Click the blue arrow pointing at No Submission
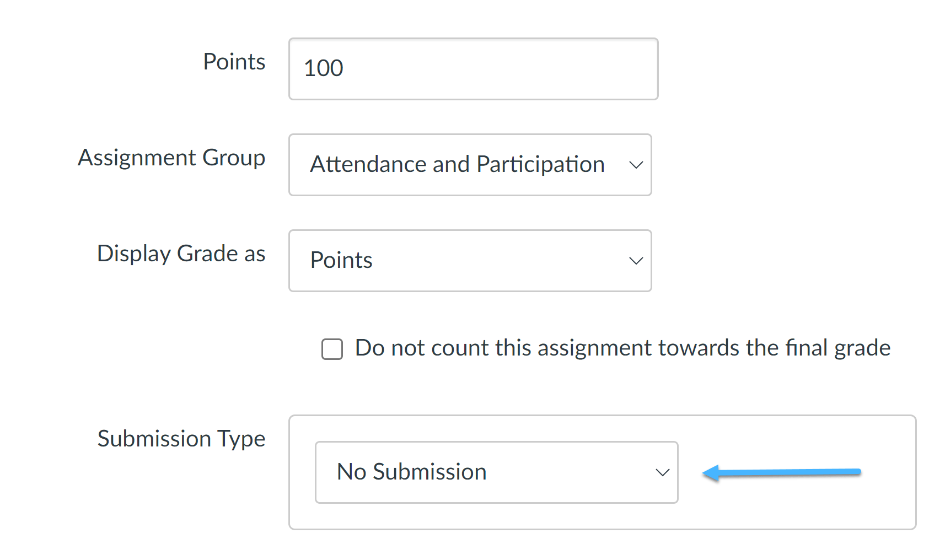The height and width of the screenshot is (560, 945). coord(783,472)
